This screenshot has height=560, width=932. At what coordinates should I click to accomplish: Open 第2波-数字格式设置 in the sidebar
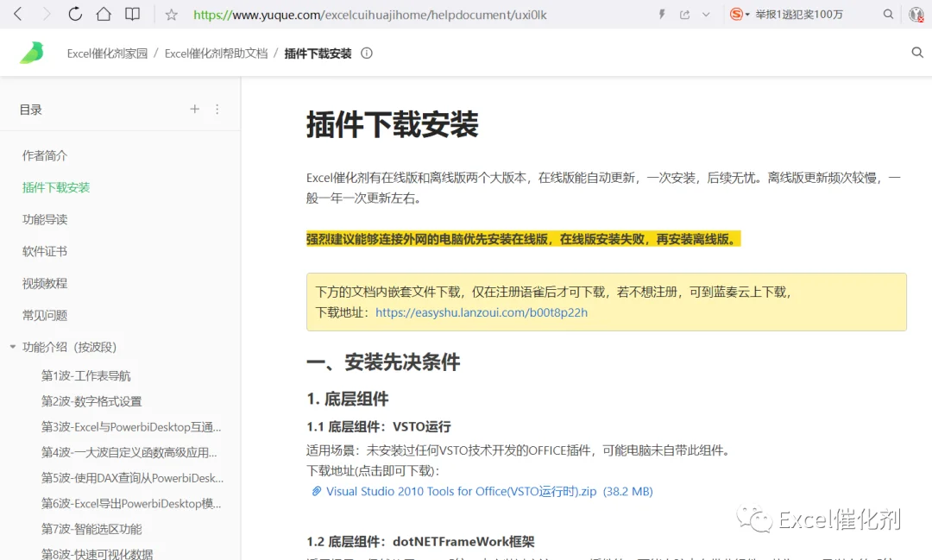91,401
